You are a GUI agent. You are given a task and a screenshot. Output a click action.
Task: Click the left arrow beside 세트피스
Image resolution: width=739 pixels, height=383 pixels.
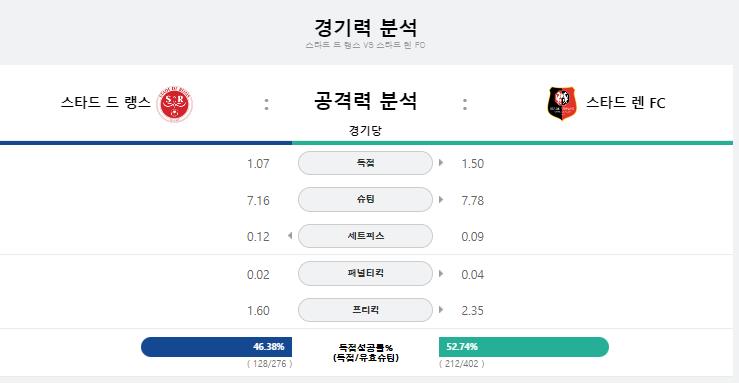pyautogui.click(x=290, y=236)
